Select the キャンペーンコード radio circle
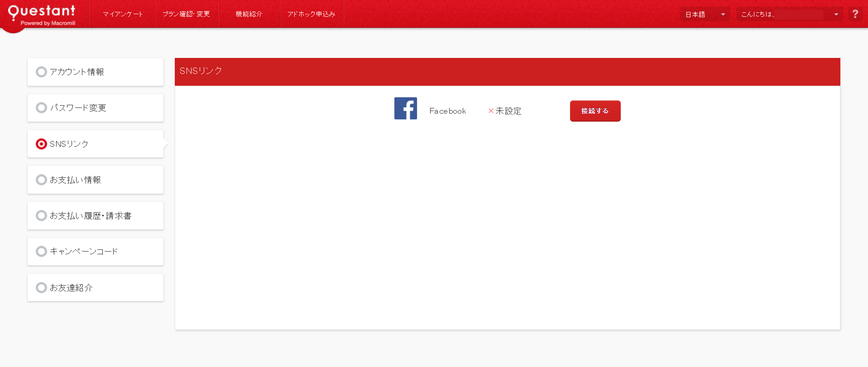868x367 pixels. (x=41, y=251)
